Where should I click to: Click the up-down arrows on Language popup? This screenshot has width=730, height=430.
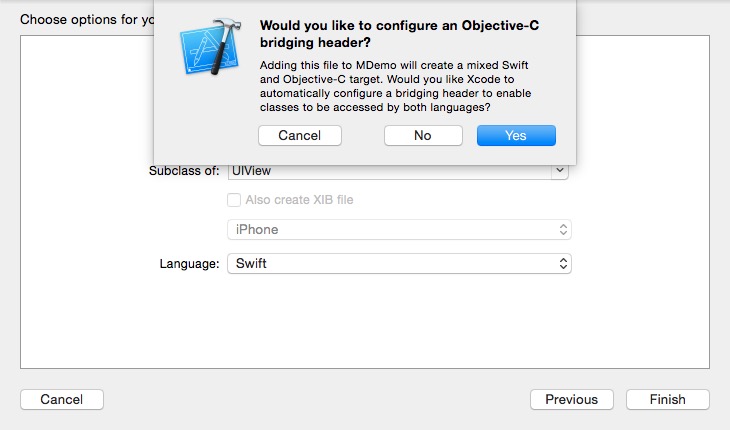tap(563, 263)
